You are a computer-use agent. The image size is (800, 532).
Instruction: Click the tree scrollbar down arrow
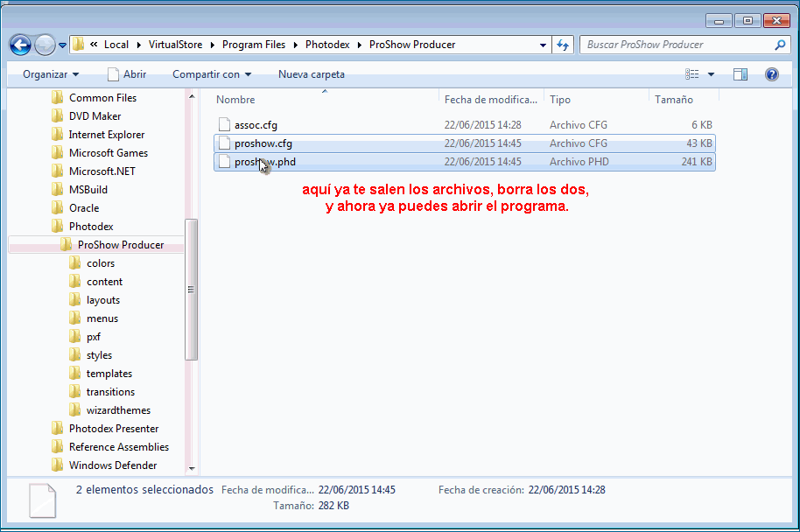coord(192,468)
